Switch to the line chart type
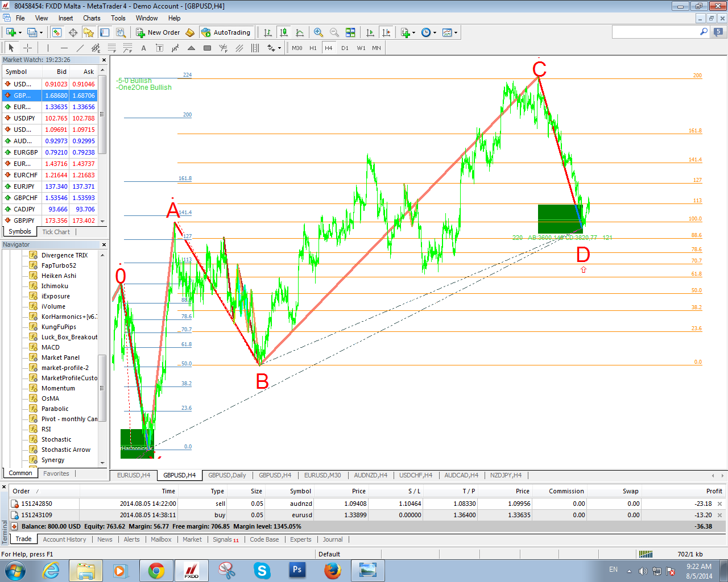 pyautogui.click(x=300, y=32)
